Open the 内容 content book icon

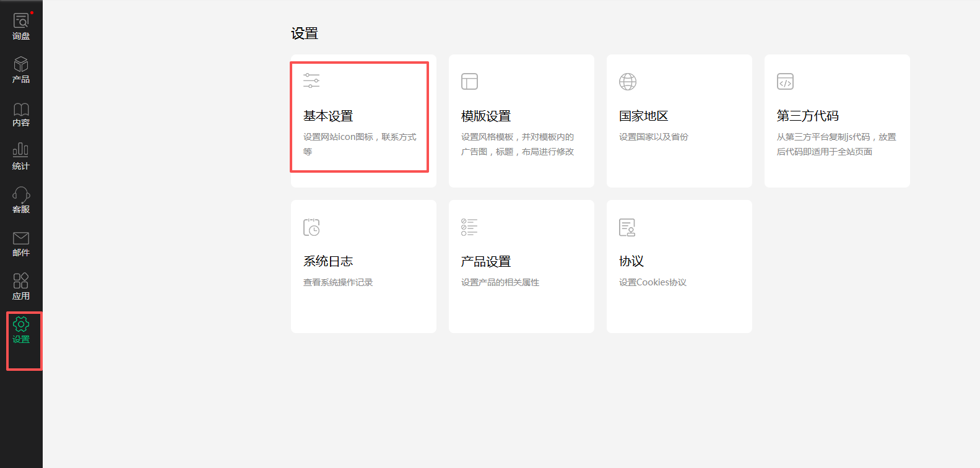pyautogui.click(x=21, y=110)
